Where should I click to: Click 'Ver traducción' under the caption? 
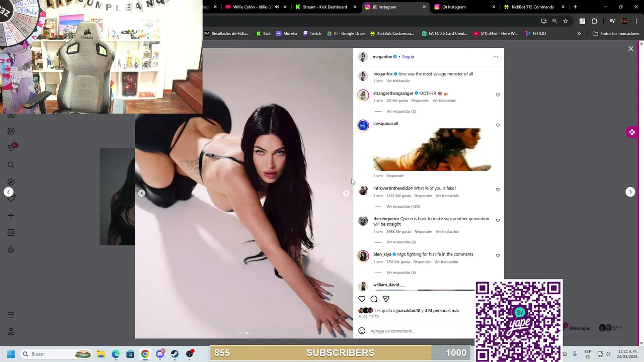(x=398, y=81)
